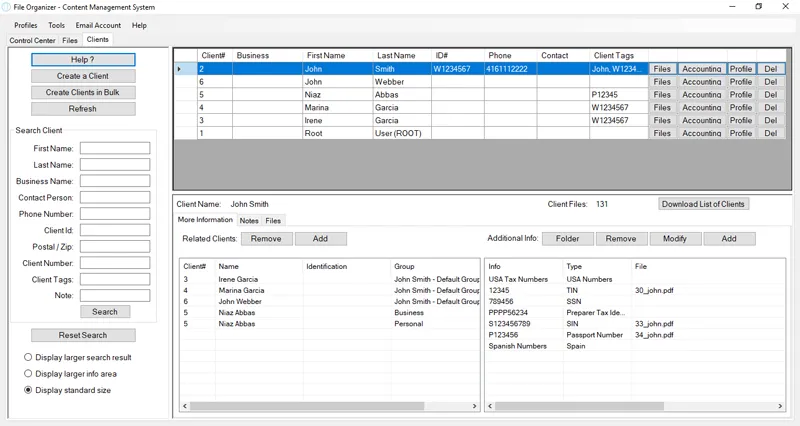The image size is (800, 426).
Task: Open Accounting for Root User row
Action: (702, 133)
